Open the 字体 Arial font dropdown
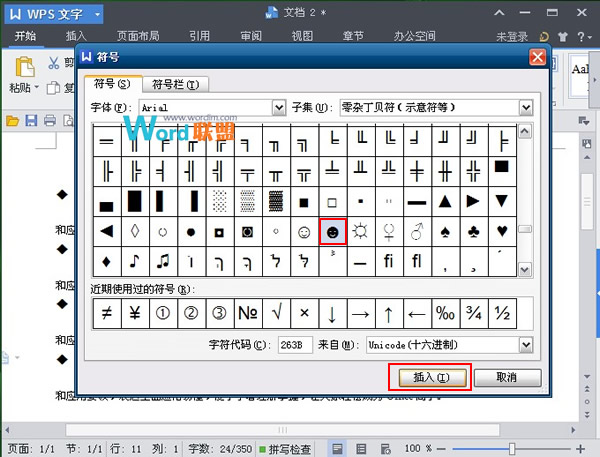This screenshot has height=457, width=600. coord(280,107)
